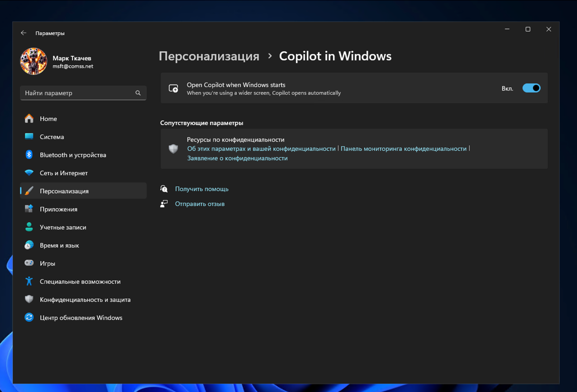Open Центр обновления Windows update icon
Screen dimensions: 577x392
[29, 318]
